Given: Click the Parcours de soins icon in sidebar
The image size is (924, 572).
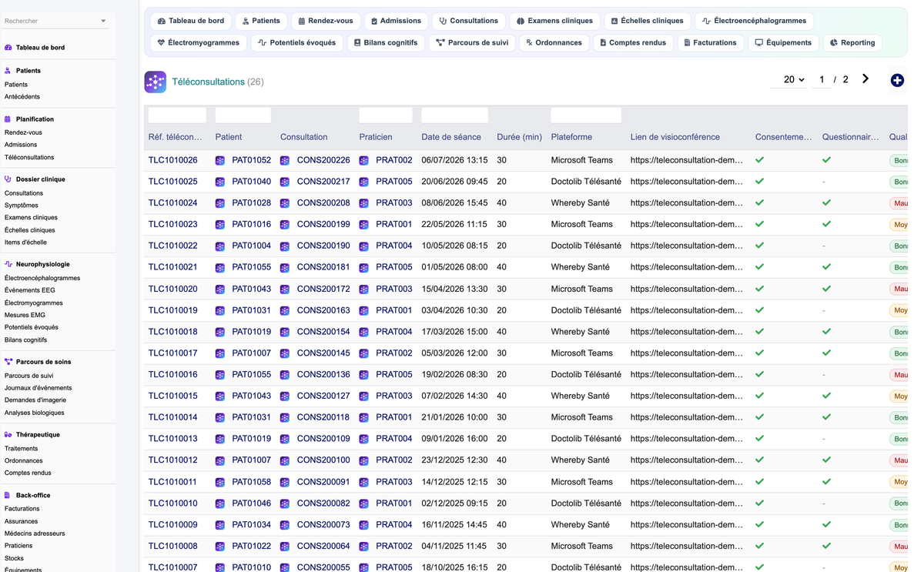Looking at the screenshot, I should tap(8, 362).
